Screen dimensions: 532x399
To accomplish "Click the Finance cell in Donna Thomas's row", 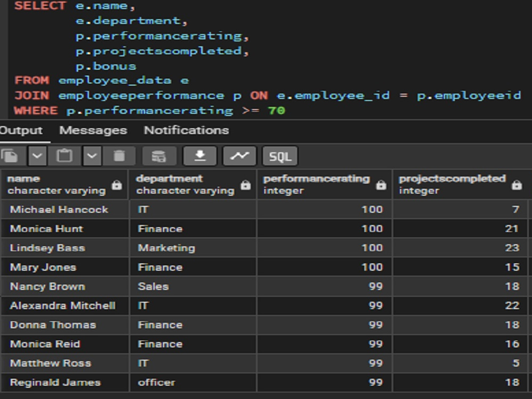I will [193, 325].
